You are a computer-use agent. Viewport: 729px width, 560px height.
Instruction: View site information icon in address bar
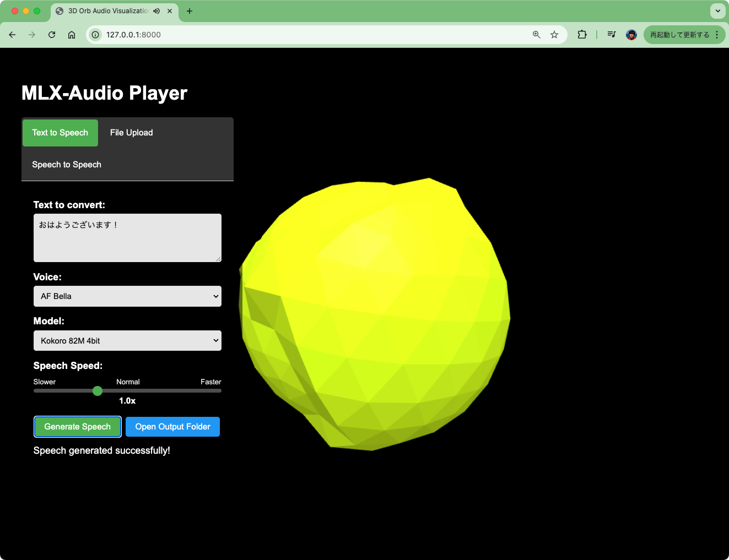[95, 35]
